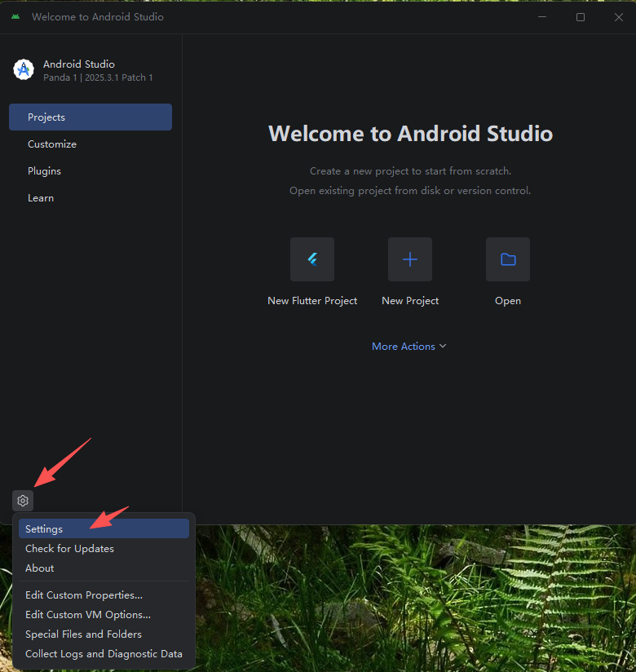Click the Welcome to Android Studio heading
The width and height of the screenshot is (636, 672).
coord(410,133)
